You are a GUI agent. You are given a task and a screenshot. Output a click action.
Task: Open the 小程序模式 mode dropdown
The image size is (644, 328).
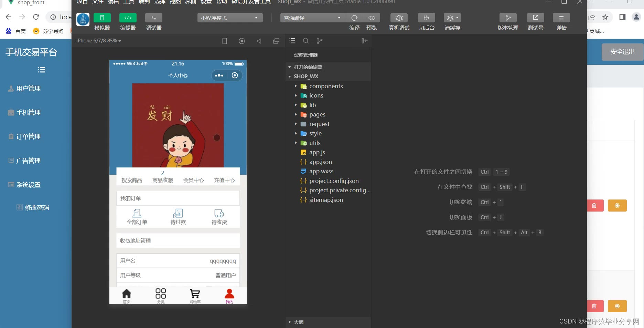click(x=230, y=18)
